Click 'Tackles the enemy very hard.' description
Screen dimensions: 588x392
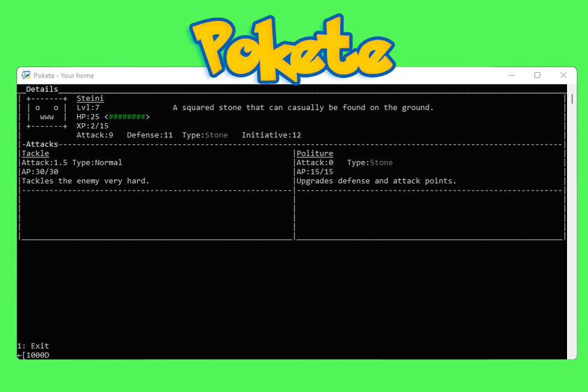85,181
